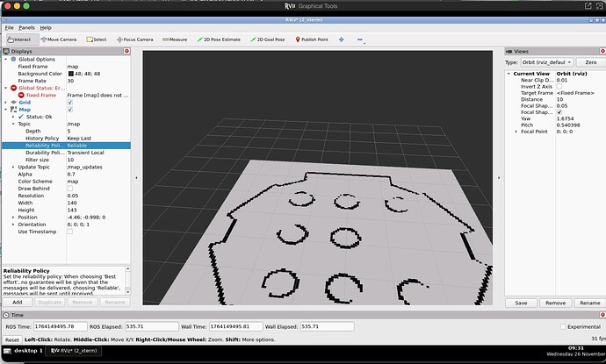Choose the Select tool in toolbar
This screenshot has height=364, width=606.
point(96,39)
